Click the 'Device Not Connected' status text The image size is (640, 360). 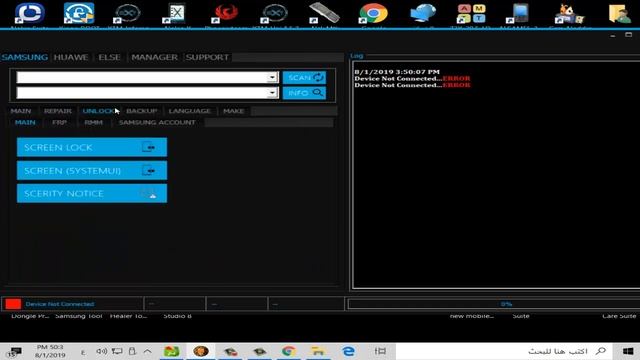pos(60,304)
